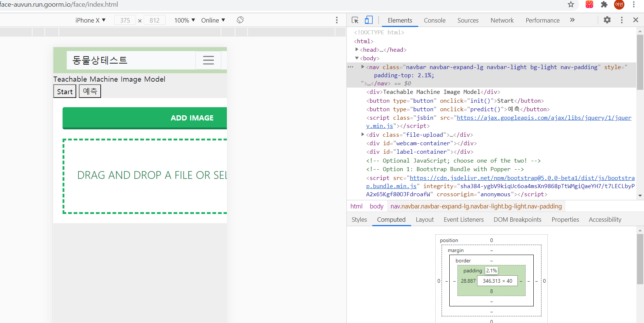The width and height of the screenshot is (644, 323).
Task: Open the Network tab
Action: (x=502, y=20)
